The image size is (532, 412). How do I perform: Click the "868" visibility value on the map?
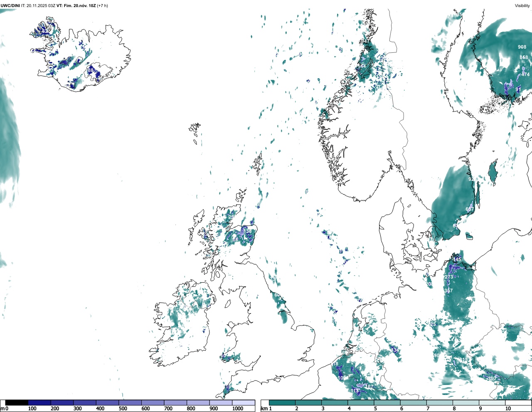524,57
